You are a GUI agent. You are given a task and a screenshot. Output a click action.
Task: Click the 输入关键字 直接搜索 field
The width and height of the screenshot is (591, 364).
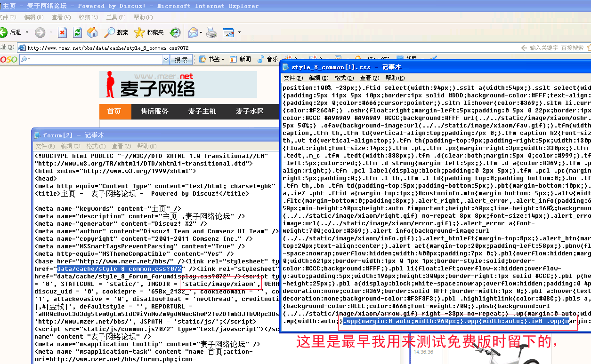coord(557,47)
